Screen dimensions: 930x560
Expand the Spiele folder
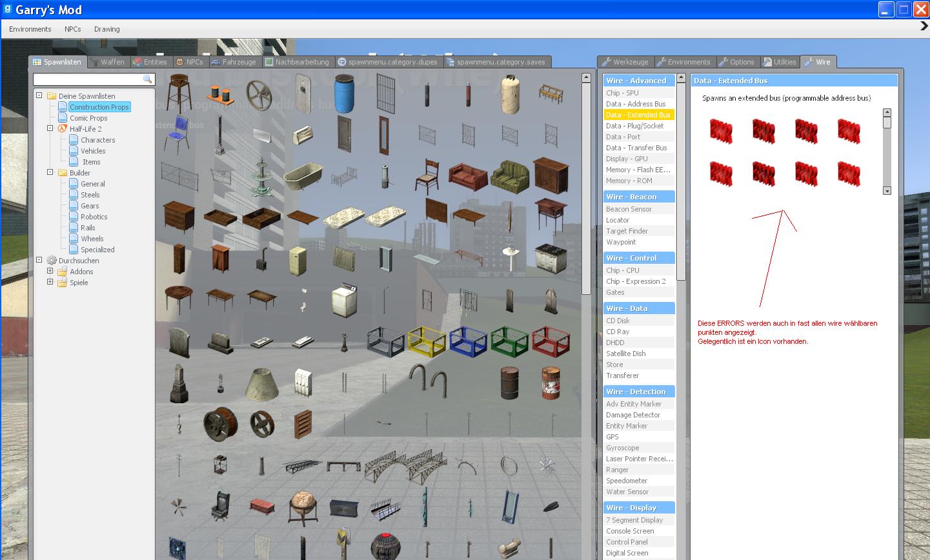(50, 283)
